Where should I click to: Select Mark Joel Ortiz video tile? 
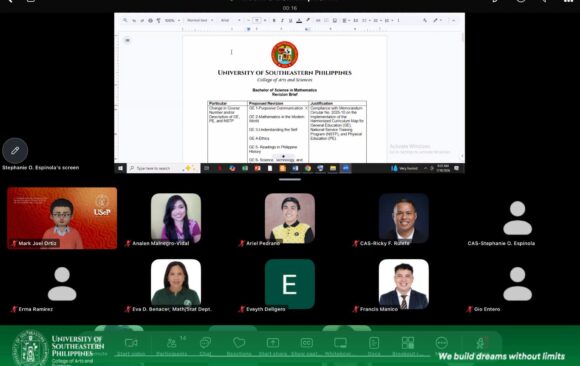[62, 218]
